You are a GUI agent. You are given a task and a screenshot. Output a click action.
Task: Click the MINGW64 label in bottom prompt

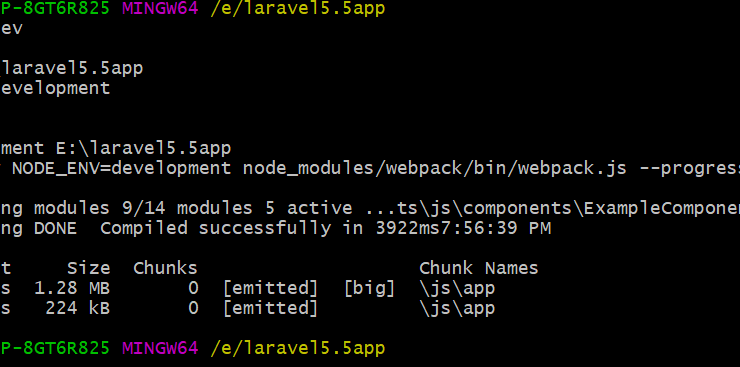[x=160, y=349]
